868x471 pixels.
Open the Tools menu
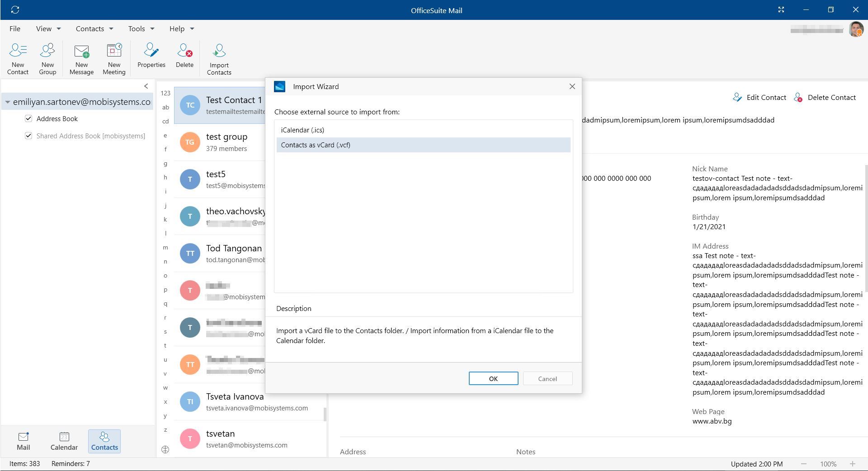(141, 28)
